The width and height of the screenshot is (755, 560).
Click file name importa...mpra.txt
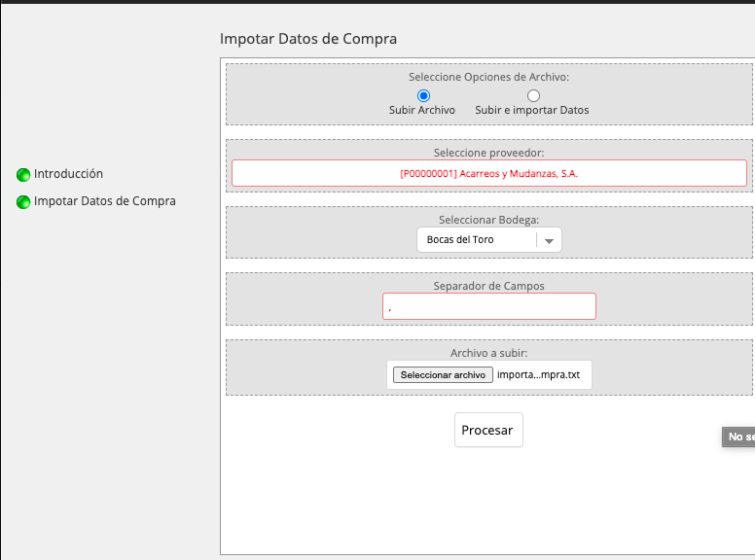(x=538, y=374)
